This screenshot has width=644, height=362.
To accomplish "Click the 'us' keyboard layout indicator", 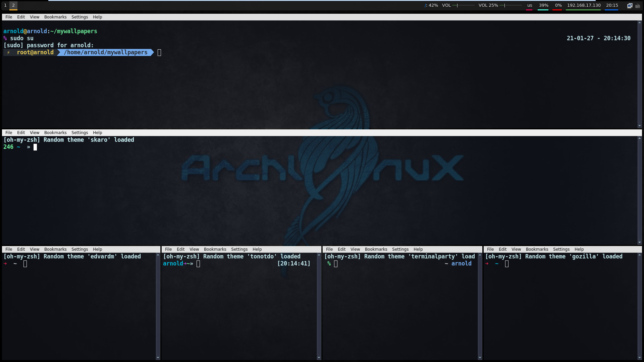I will (530, 5).
